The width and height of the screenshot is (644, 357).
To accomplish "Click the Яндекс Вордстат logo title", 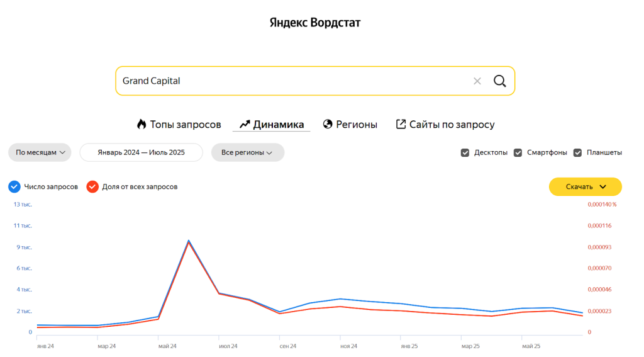I will click(x=315, y=23).
